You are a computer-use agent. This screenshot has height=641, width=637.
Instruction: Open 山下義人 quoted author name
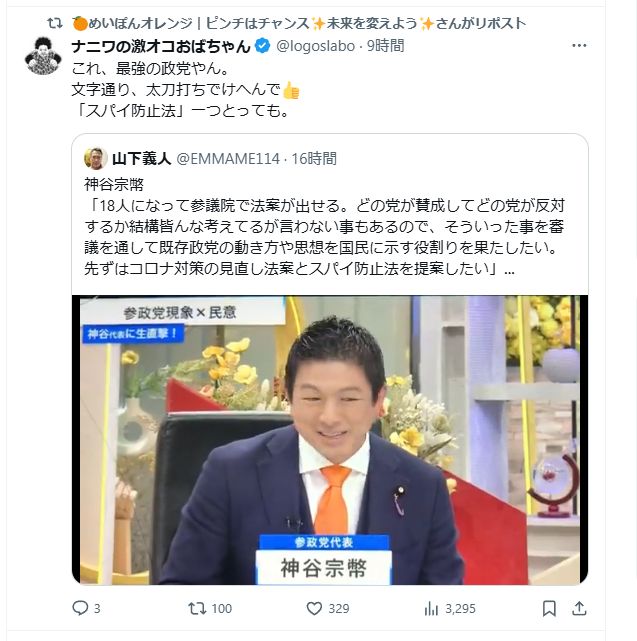(x=141, y=159)
